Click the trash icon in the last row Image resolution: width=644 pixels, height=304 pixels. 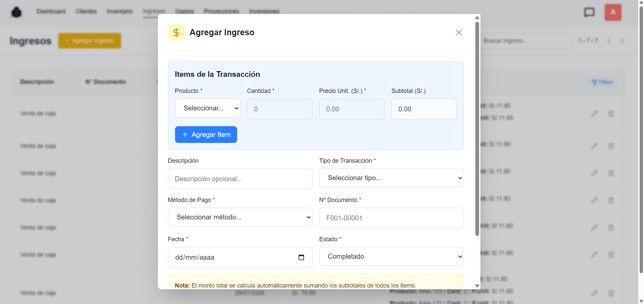(611, 293)
